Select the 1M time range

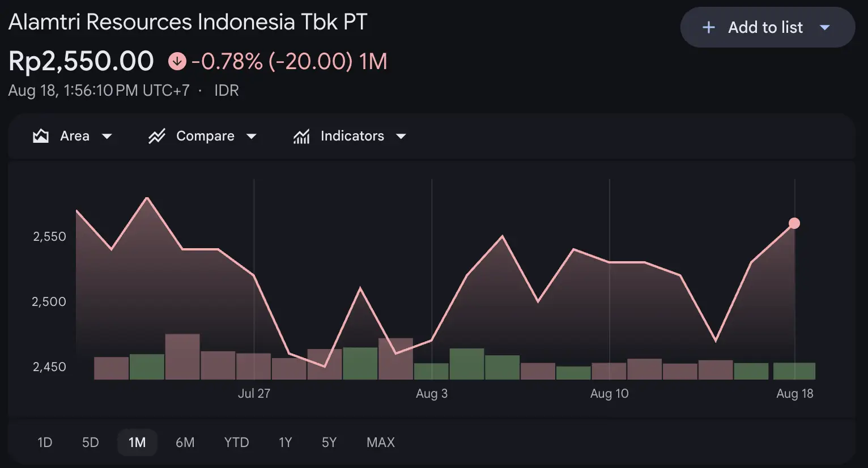(x=137, y=443)
